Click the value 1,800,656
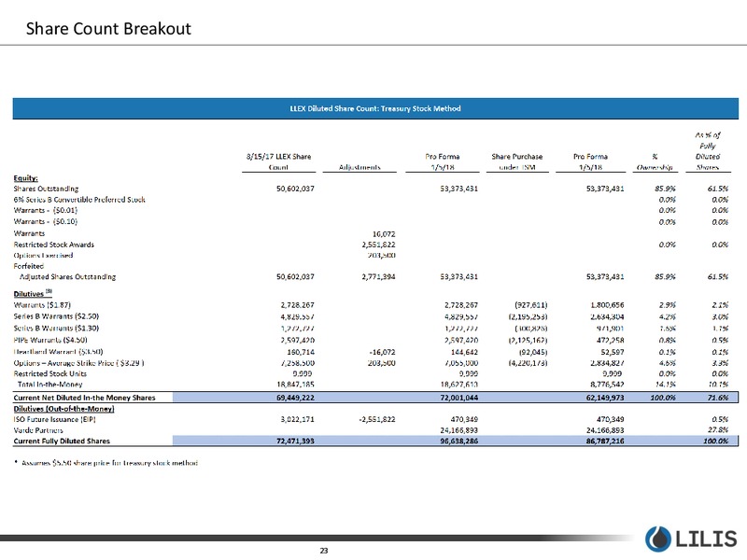Image resolution: width=747 pixels, height=560 pixels. click(x=607, y=305)
